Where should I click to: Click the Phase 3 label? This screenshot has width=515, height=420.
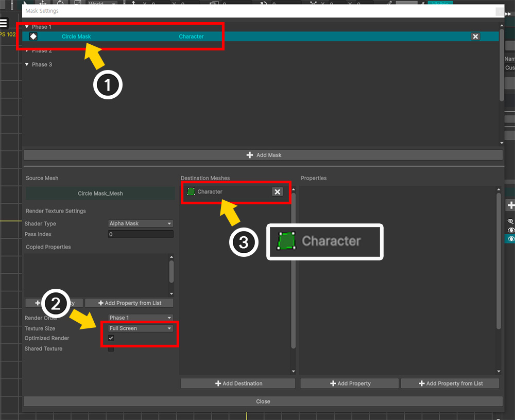(x=42, y=64)
